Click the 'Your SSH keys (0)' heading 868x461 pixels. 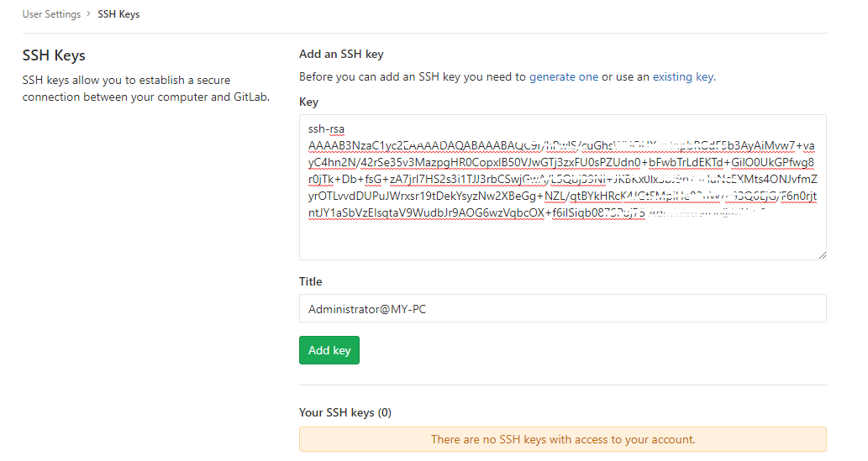(x=345, y=413)
